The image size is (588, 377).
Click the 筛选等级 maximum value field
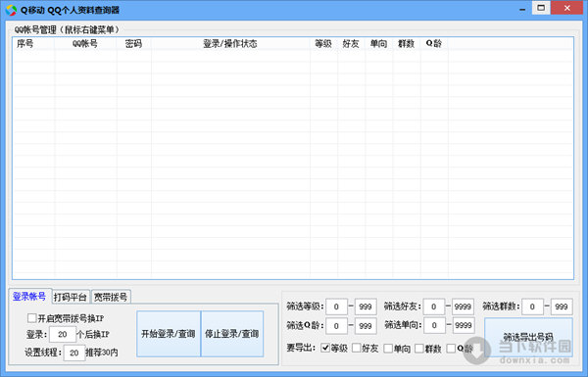point(366,306)
